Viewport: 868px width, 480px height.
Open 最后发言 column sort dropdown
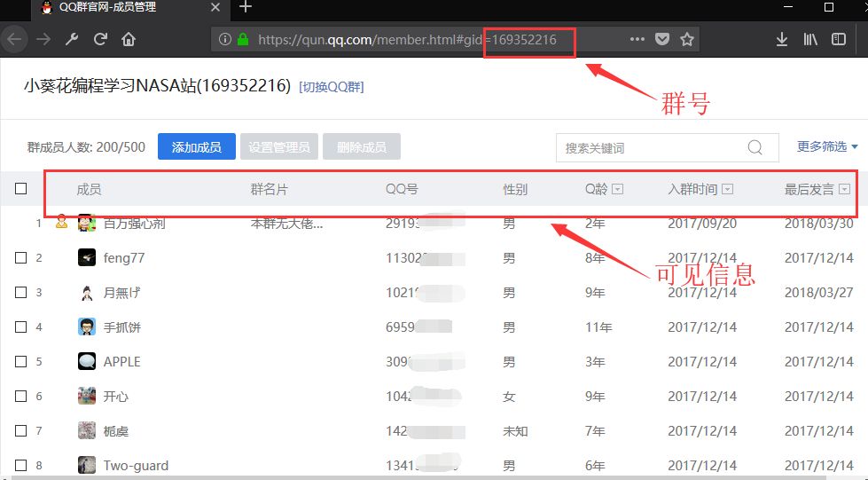pyautogui.click(x=844, y=189)
